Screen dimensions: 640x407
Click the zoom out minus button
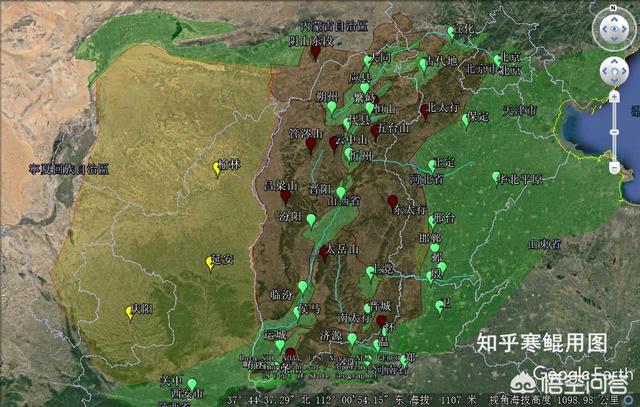pyautogui.click(x=614, y=167)
